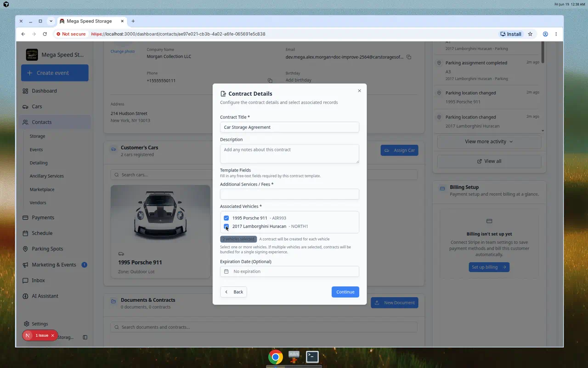Image resolution: width=588 pixels, height=368 pixels.
Task: Click the Contacts people icon
Action: [x=25, y=122]
